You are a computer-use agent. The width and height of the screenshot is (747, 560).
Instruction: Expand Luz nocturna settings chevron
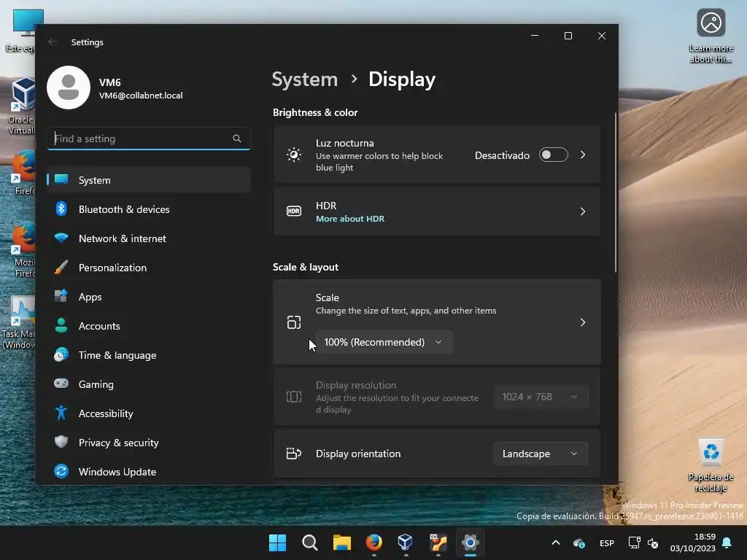click(583, 155)
